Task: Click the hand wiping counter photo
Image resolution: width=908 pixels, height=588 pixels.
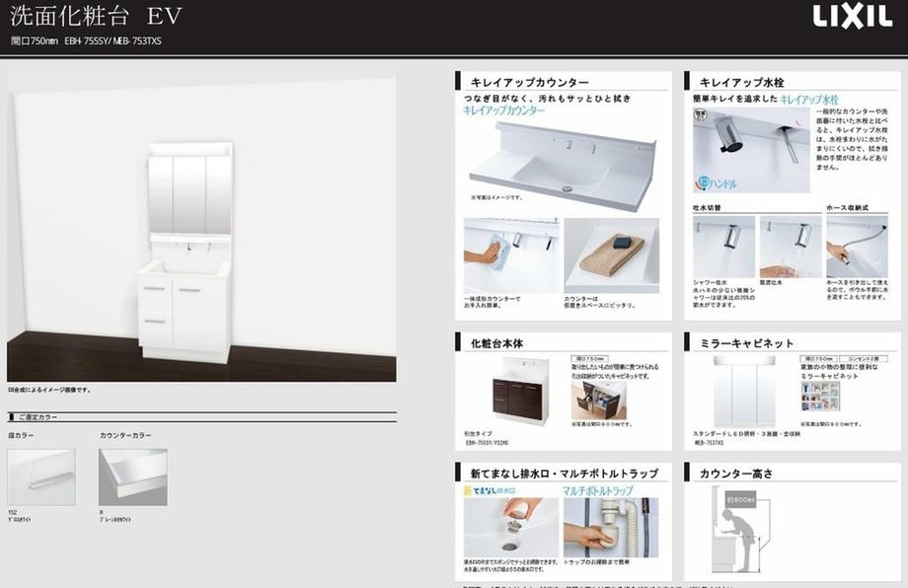Action: pyautogui.click(x=511, y=255)
